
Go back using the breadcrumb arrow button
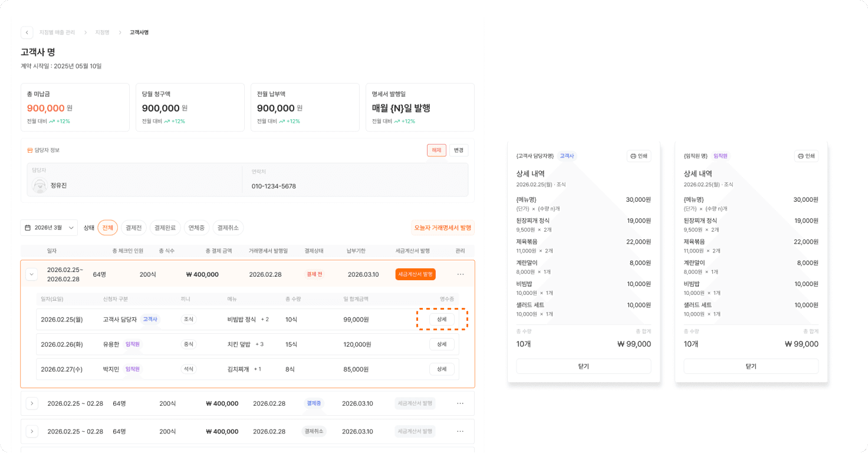coord(27,32)
